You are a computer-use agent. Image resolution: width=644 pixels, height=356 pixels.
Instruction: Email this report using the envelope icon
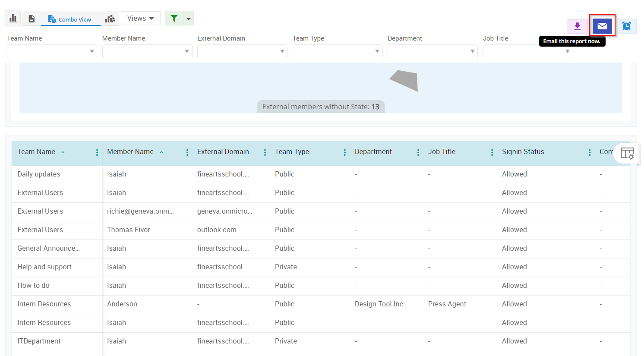(602, 26)
